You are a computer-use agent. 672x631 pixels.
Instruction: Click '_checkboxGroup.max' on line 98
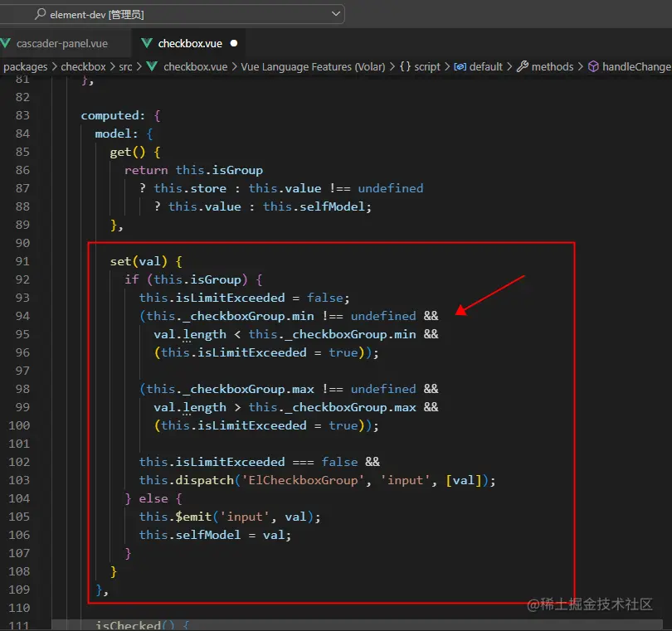248,389
